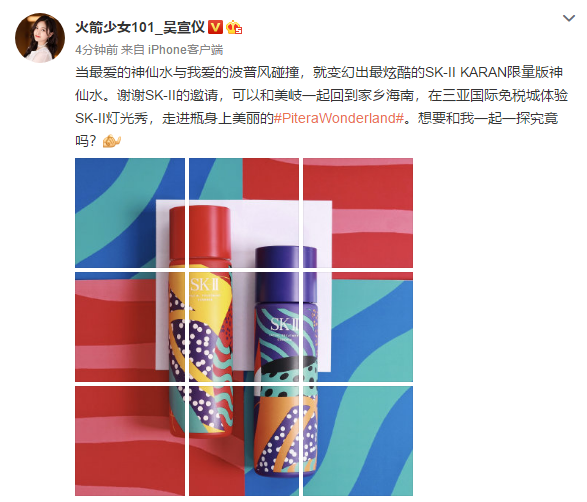
Task: Click the crown membership badge icon
Action: 234,27
